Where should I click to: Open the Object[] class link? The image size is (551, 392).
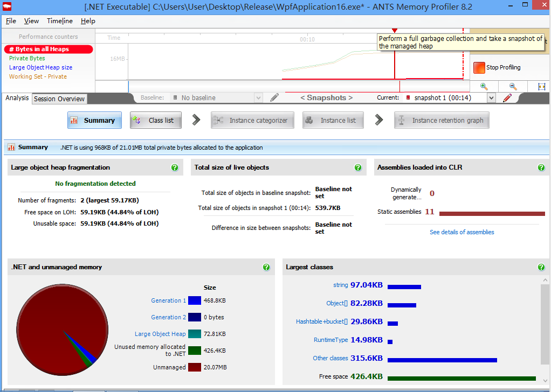[x=337, y=303]
